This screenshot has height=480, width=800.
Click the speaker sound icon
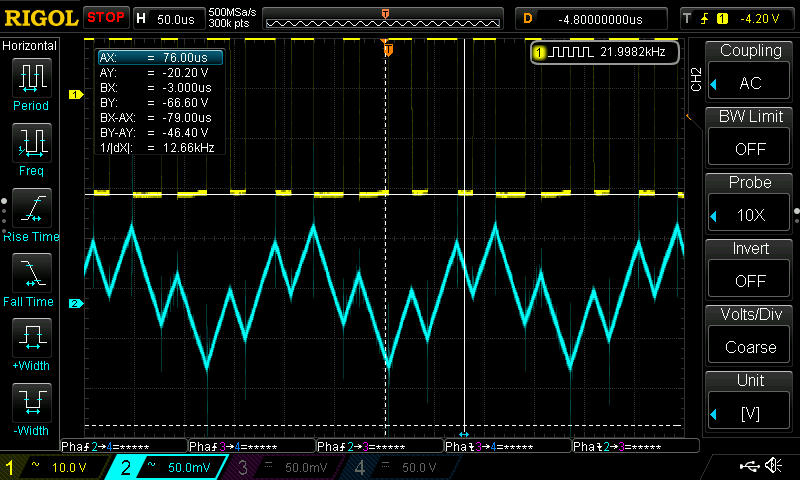pos(773,466)
